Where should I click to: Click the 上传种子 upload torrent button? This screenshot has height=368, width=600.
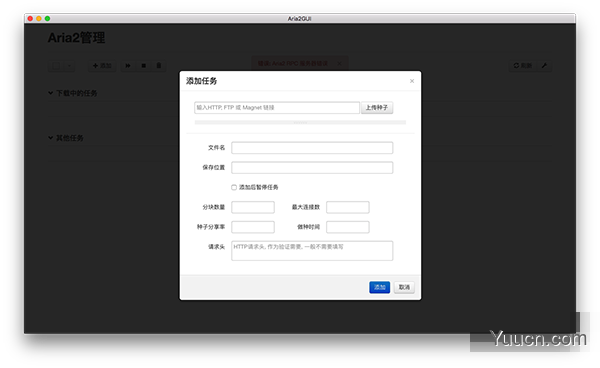[x=377, y=107]
